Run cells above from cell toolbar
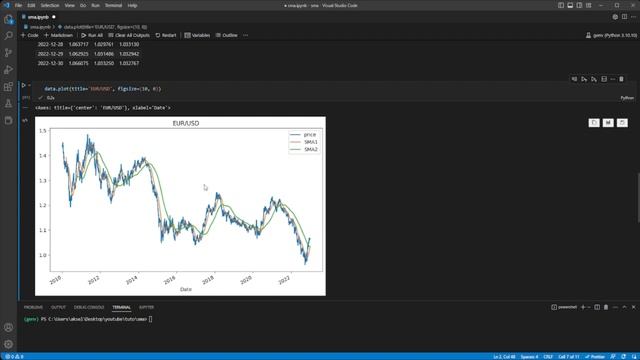640x360 pixels. coord(584,79)
